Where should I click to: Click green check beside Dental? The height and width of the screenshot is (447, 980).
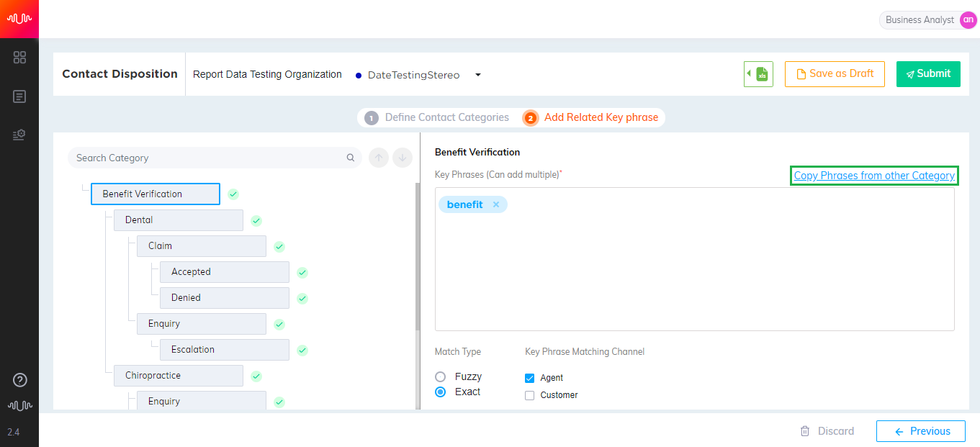click(x=256, y=220)
